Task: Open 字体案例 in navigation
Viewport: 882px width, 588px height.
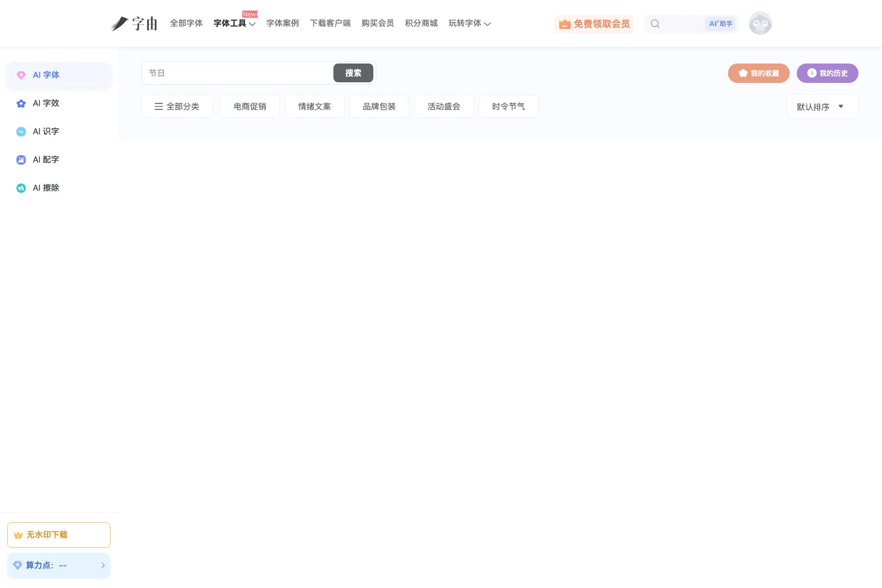Action: (283, 24)
